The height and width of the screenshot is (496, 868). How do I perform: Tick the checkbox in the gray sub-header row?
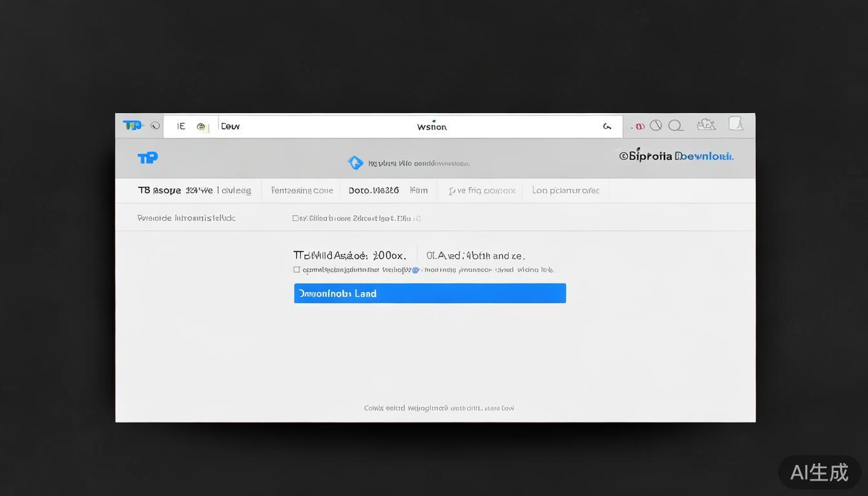click(296, 218)
